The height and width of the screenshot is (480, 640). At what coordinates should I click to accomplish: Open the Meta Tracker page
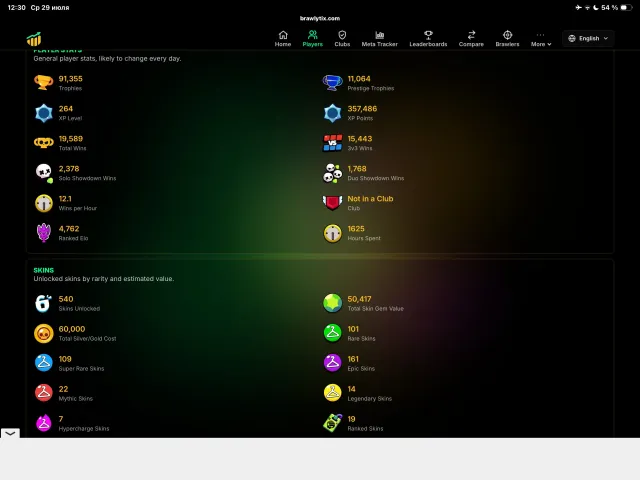[x=380, y=39]
